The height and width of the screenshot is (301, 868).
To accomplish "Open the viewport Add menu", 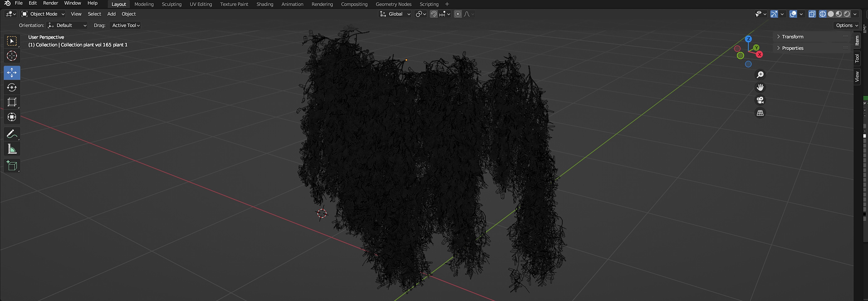I will tap(111, 14).
